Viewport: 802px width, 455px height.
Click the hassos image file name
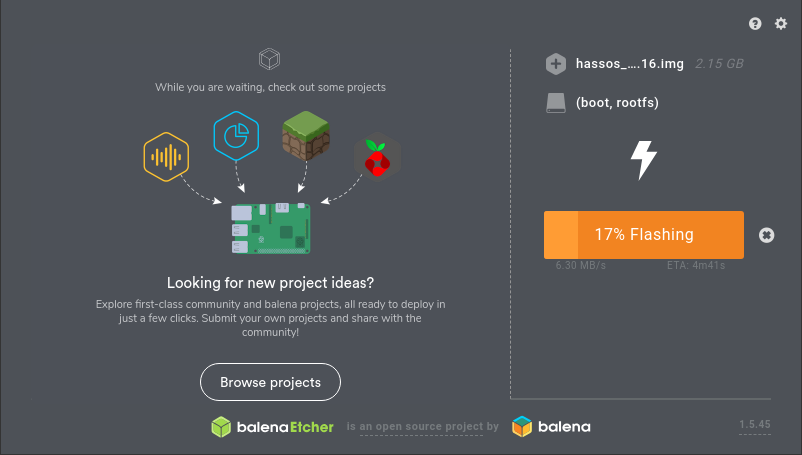(x=630, y=64)
